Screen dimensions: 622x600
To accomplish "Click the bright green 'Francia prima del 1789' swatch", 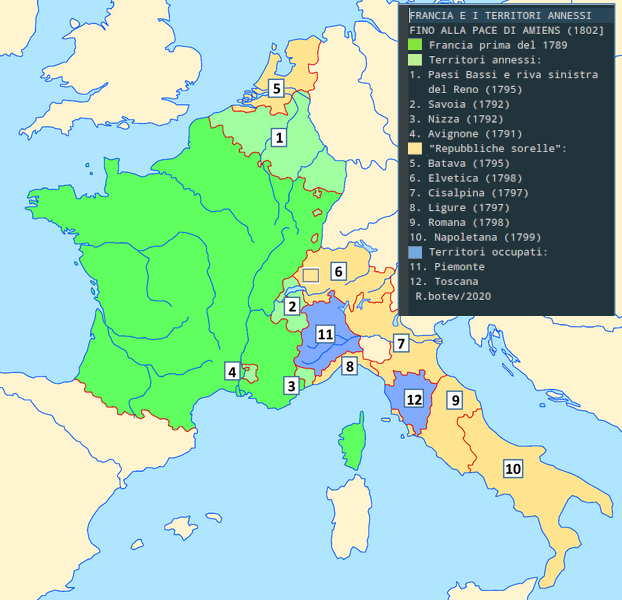I will pyautogui.click(x=415, y=46).
